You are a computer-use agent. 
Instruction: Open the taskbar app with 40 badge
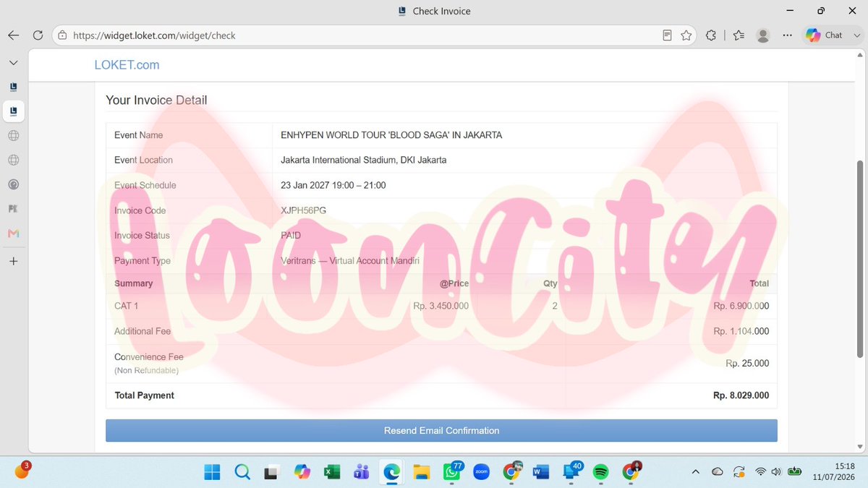click(x=571, y=471)
